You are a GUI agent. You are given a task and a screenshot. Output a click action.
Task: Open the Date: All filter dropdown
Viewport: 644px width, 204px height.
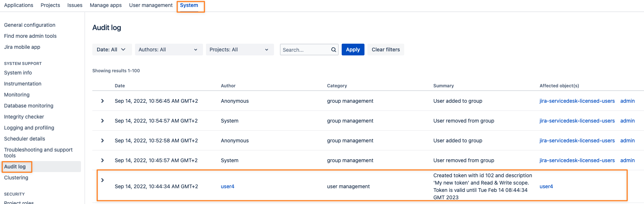pyautogui.click(x=112, y=50)
